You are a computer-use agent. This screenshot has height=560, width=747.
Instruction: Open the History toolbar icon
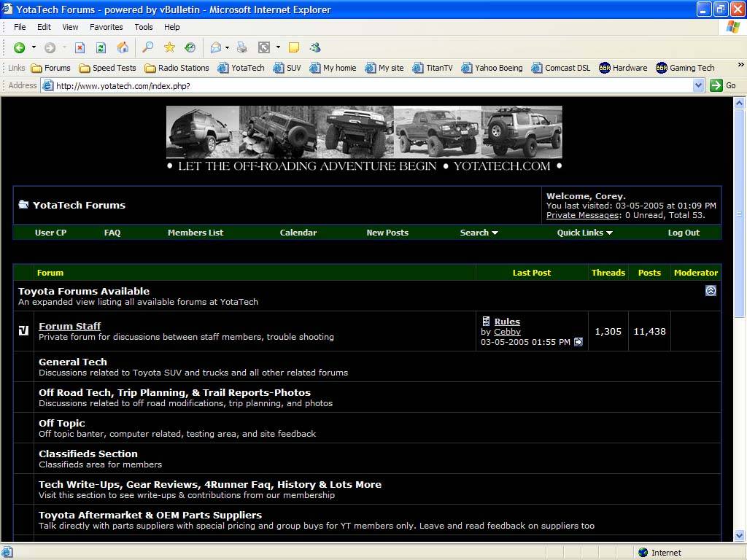tap(190, 47)
